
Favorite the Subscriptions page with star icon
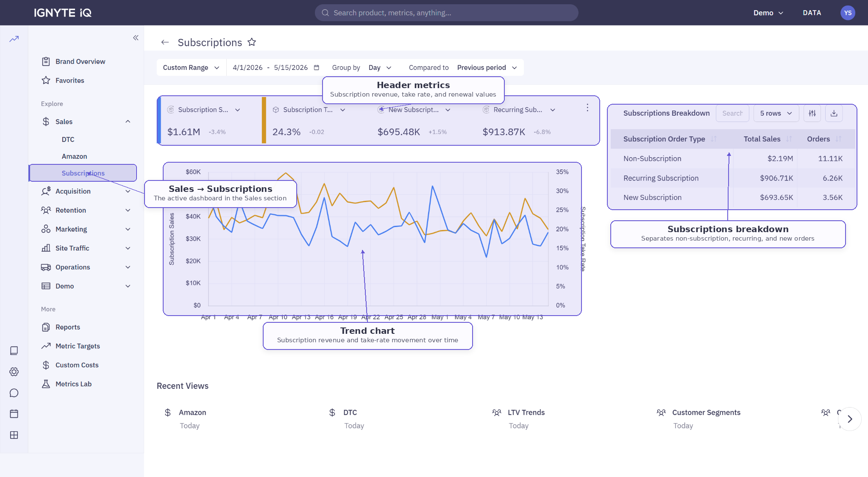click(252, 42)
